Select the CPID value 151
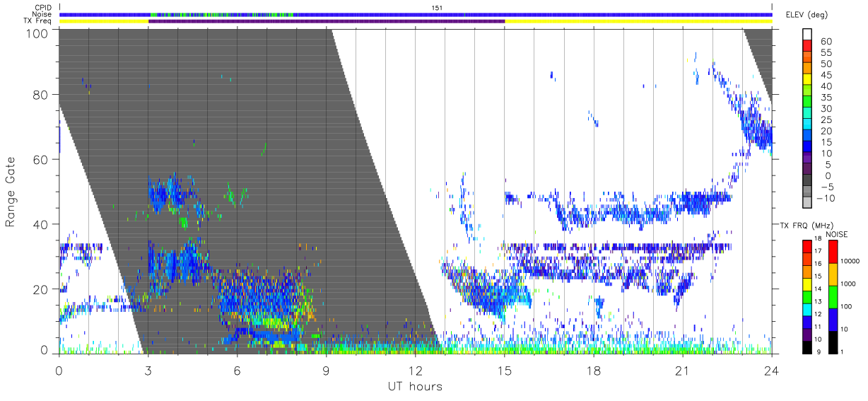Viewport: 868px width, 401px height. [436, 8]
